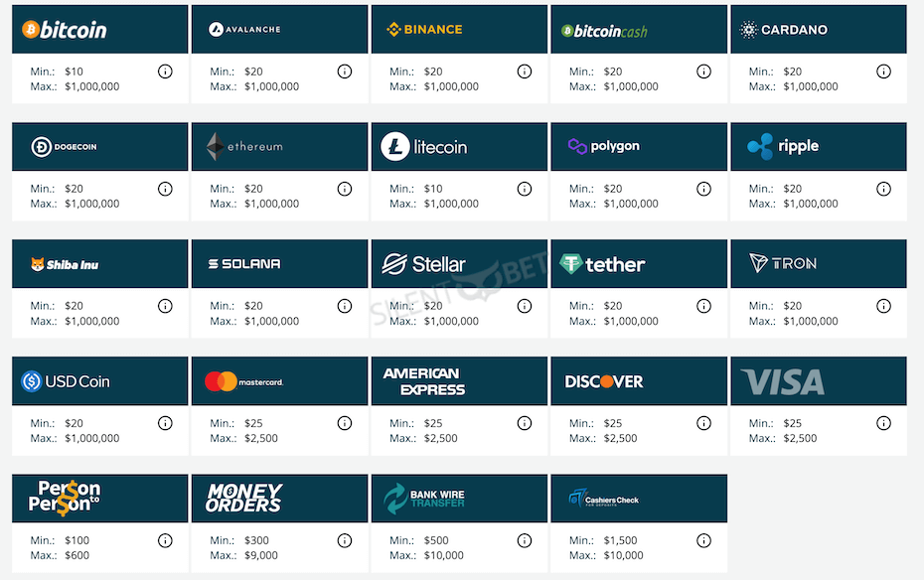Select the Solana payment banner
The width and height of the screenshot is (924, 580).
[279, 264]
